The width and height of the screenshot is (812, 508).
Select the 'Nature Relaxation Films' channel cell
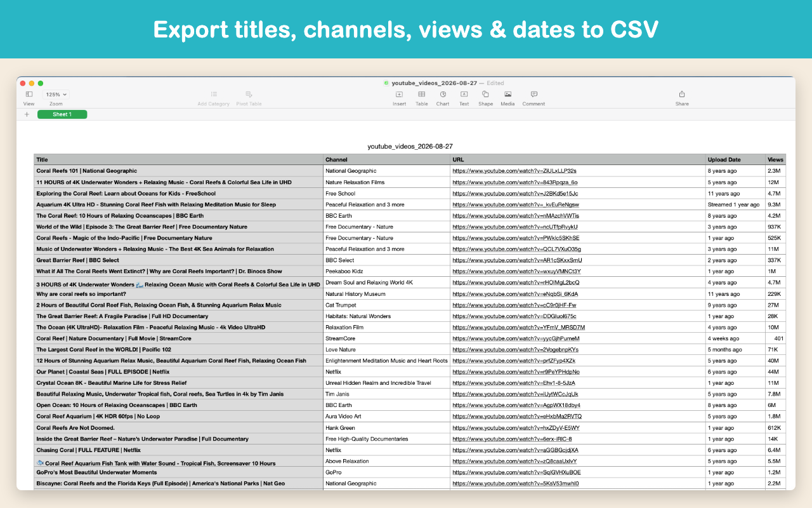click(386, 182)
